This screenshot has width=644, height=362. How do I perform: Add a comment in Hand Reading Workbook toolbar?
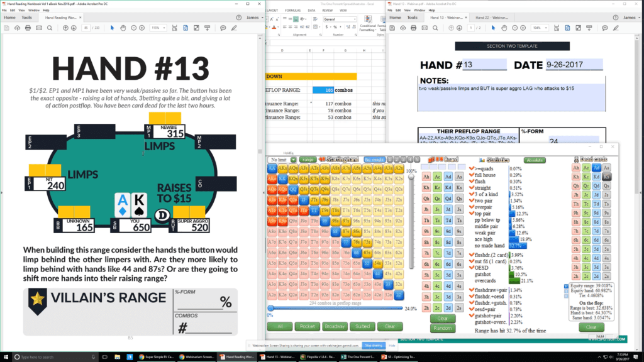[223, 28]
